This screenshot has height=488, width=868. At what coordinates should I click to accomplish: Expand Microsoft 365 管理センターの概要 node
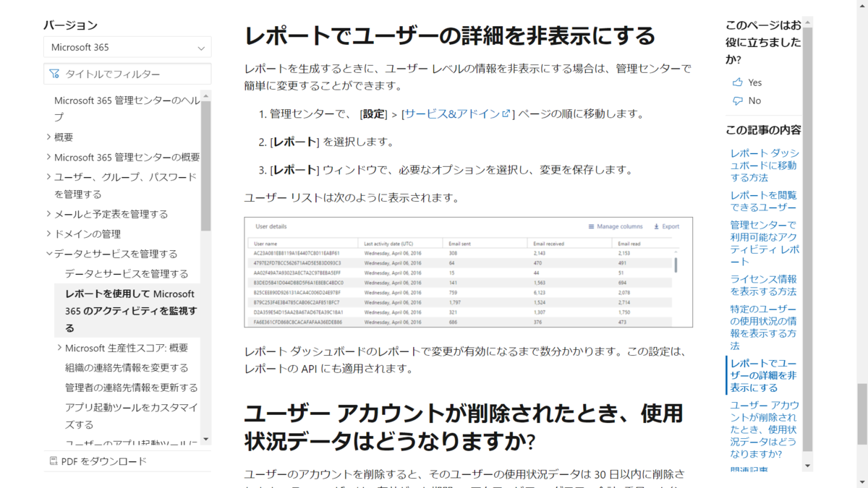48,157
